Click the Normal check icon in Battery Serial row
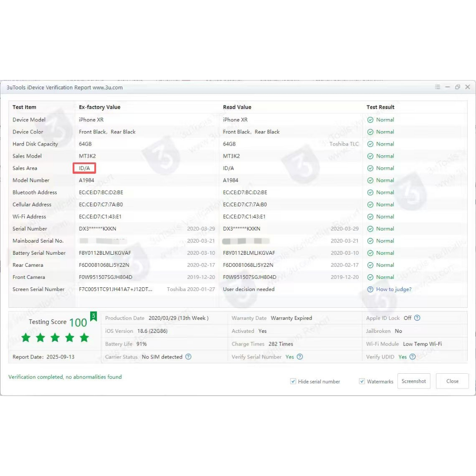Viewport: 476px width, 476px height. (370, 253)
